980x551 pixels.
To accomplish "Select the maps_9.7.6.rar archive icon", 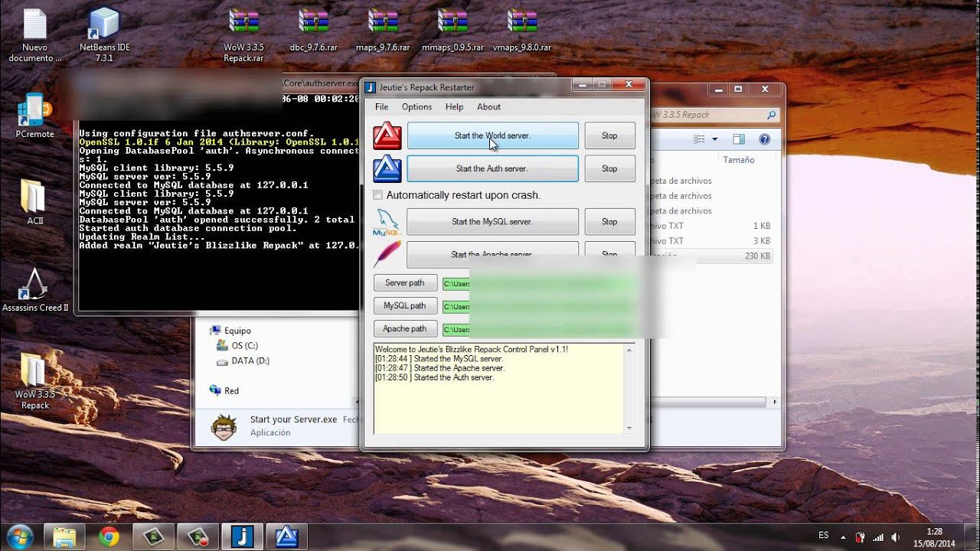I will [383, 31].
